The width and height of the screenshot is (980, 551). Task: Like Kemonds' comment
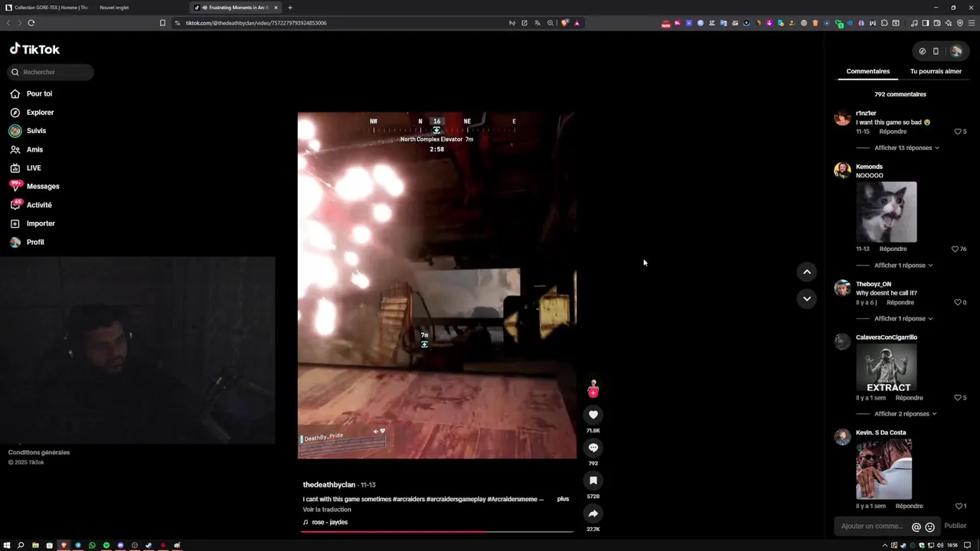click(x=955, y=249)
